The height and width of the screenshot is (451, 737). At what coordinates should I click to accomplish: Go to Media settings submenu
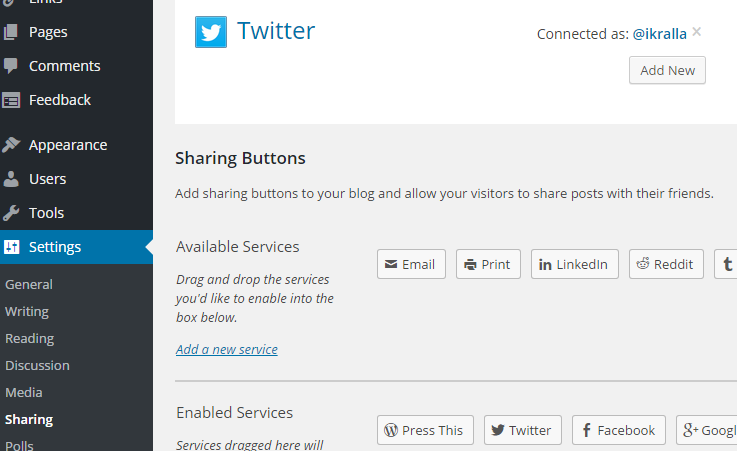pyautogui.click(x=24, y=392)
